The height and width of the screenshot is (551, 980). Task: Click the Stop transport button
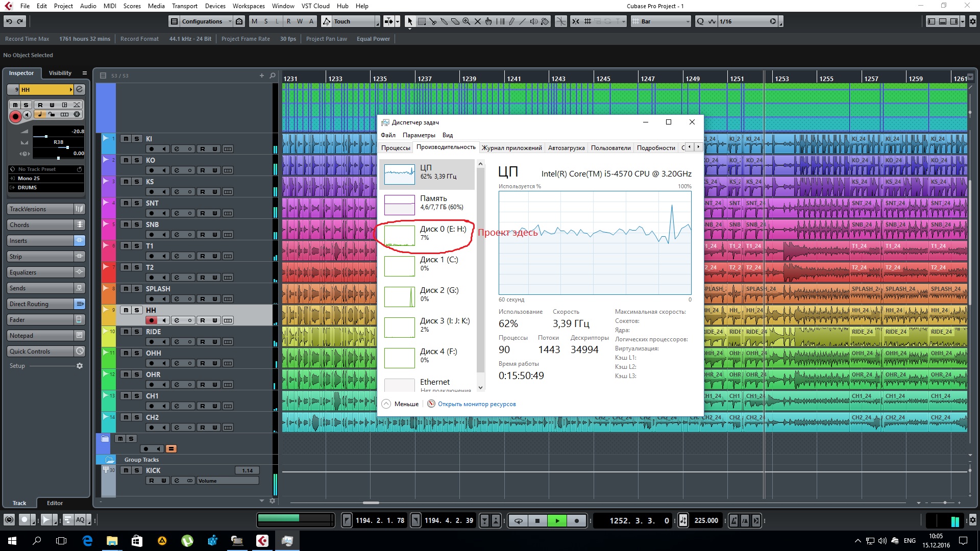[x=537, y=521]
